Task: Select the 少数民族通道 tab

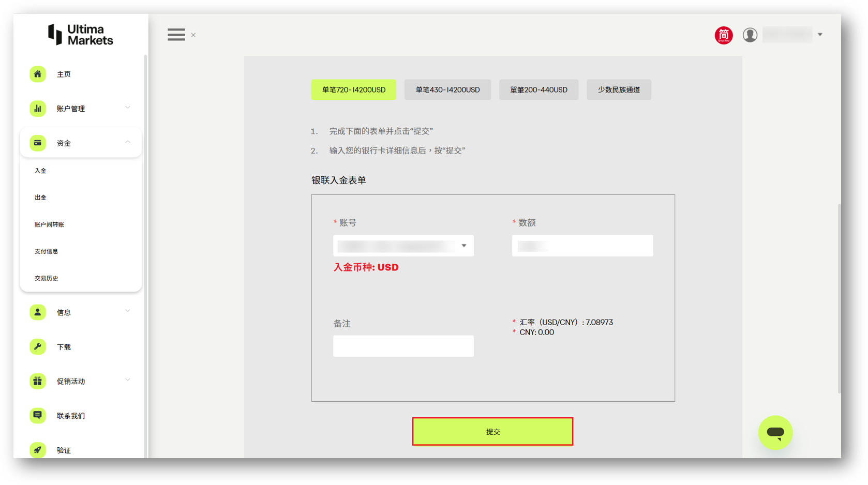Action: [619, 89]
